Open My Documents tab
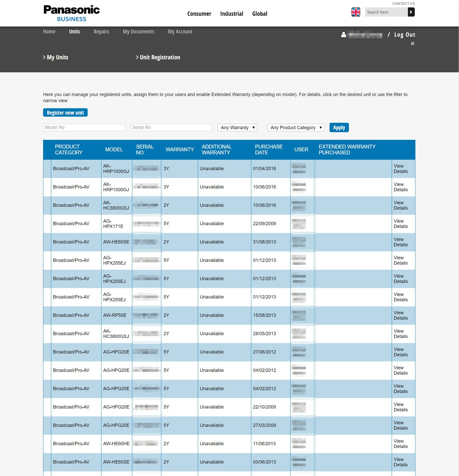459x476 pixels. click(x=138, y=32)
